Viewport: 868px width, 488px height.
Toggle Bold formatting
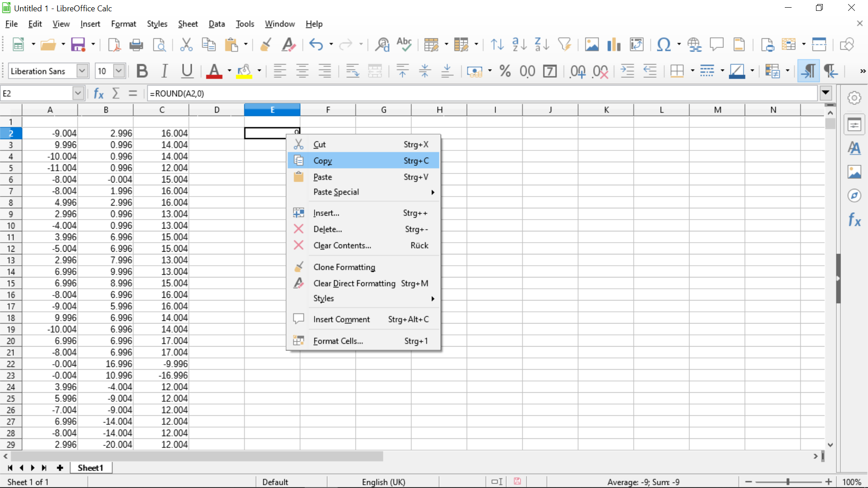[142, 71]
